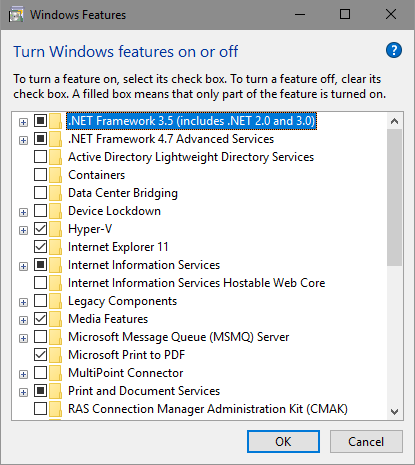Enable Internet Information Services Hostable Web Core checkbox

(x=40, y=282)
